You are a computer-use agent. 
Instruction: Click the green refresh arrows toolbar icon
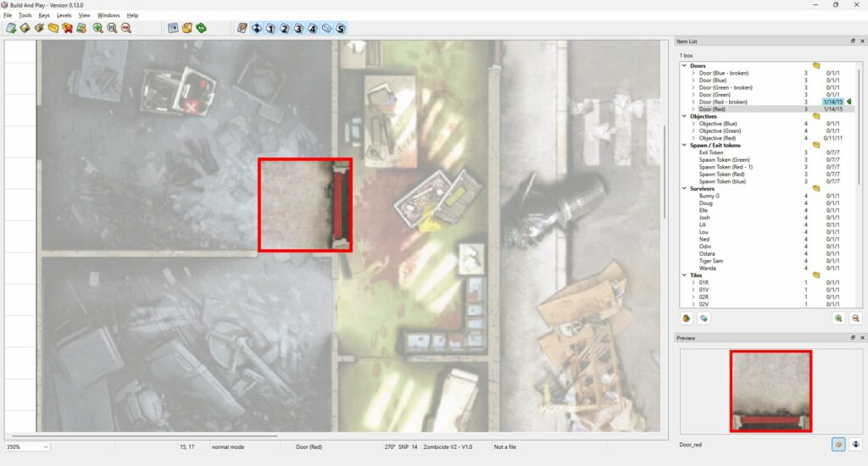click(202, 28)
